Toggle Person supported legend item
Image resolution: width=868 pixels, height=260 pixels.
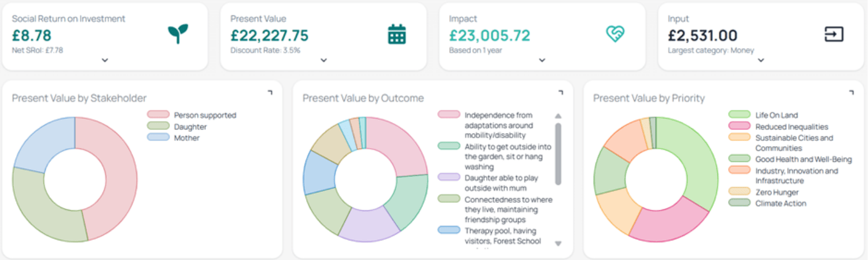[x=205, y=115]
